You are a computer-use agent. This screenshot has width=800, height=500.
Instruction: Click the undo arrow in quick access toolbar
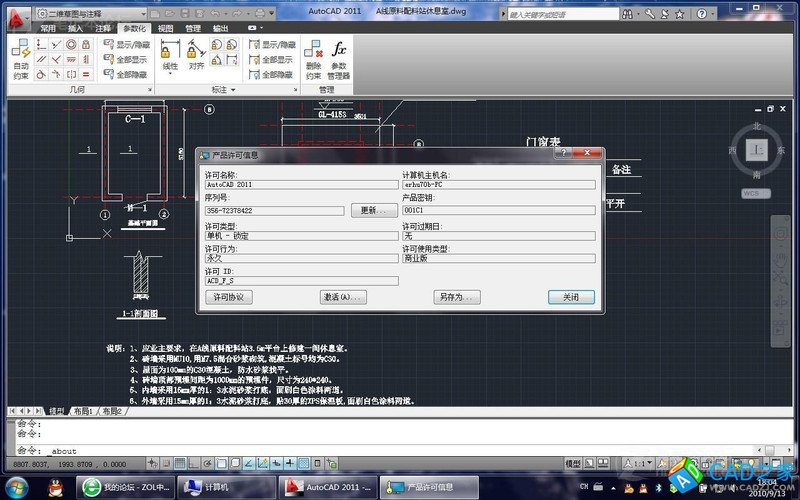[x=216, y=13]
